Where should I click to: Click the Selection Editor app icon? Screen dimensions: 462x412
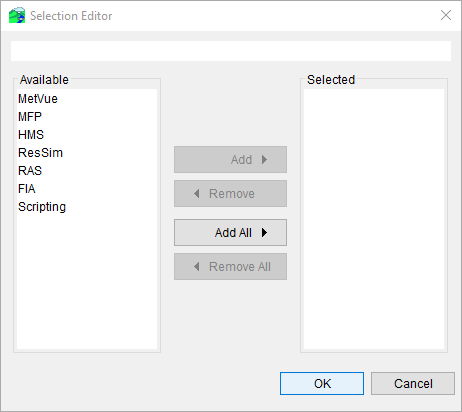pyautogui.click(x=17, y=15)
